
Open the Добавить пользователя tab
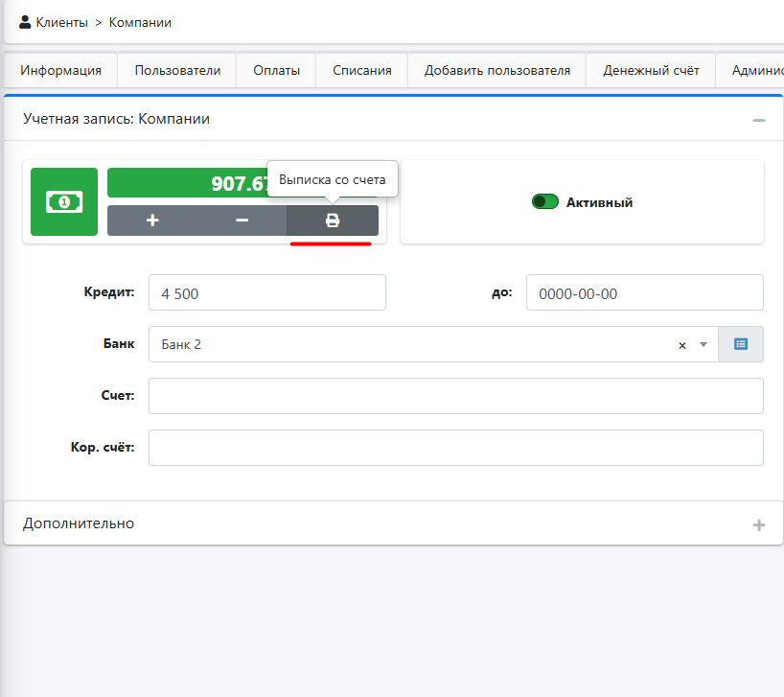click(x=497, y=70)
